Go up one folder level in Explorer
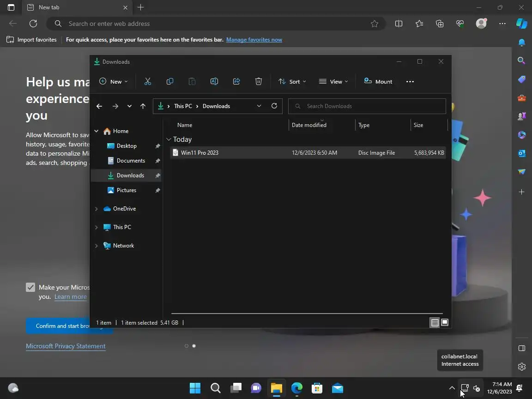532x399 pixels. 143,106
